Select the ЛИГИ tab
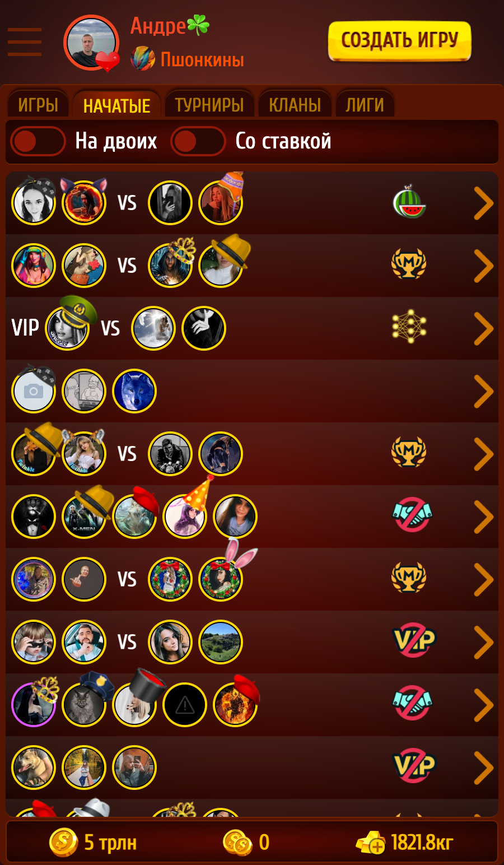Viewport: 504px width, 865px height. [365, 104]
